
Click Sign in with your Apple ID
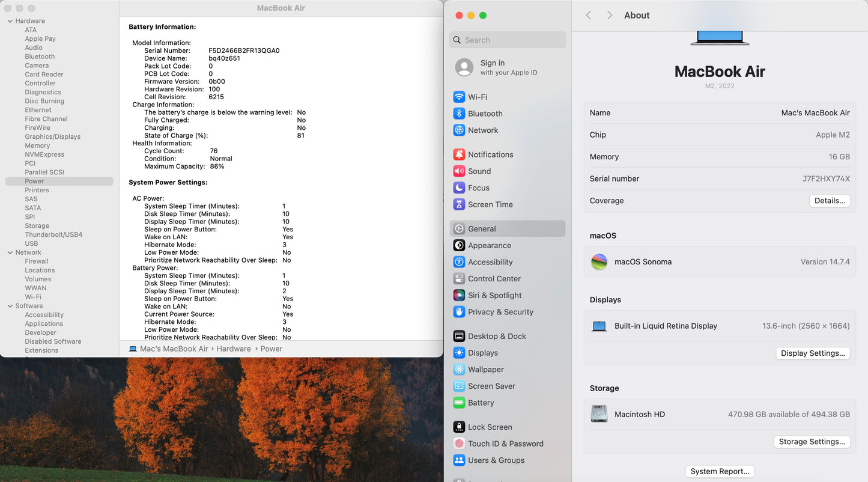tap(509, 67)
